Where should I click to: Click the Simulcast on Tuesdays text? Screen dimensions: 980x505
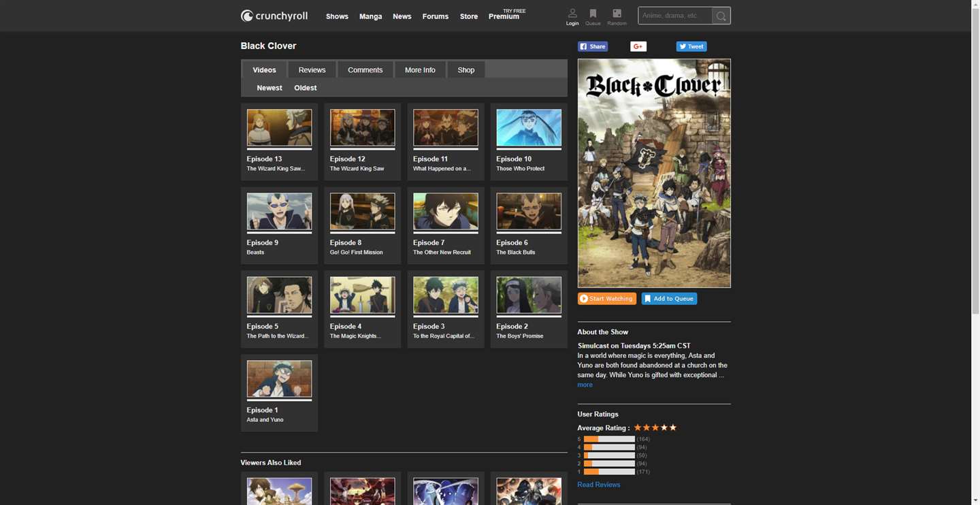[x=634, y=346]
